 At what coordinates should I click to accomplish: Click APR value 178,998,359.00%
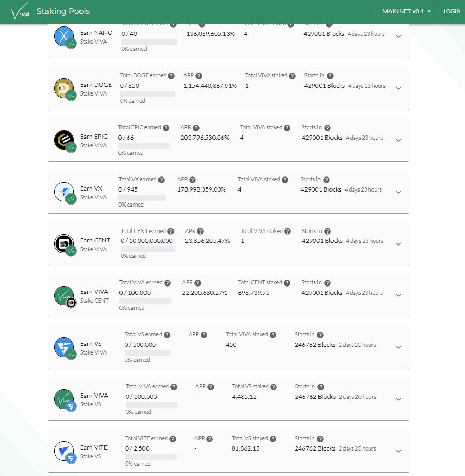[202, 189]
